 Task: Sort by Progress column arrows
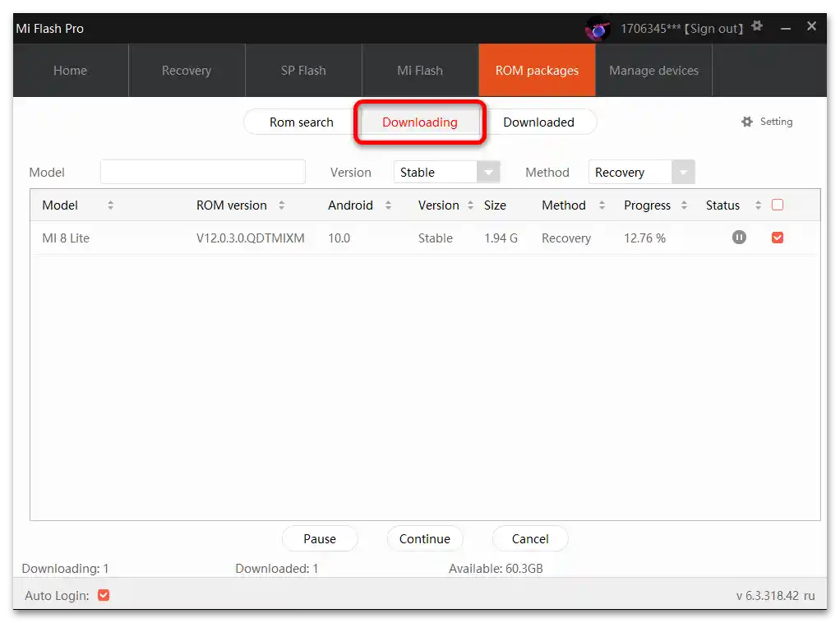tap(684, 205)
